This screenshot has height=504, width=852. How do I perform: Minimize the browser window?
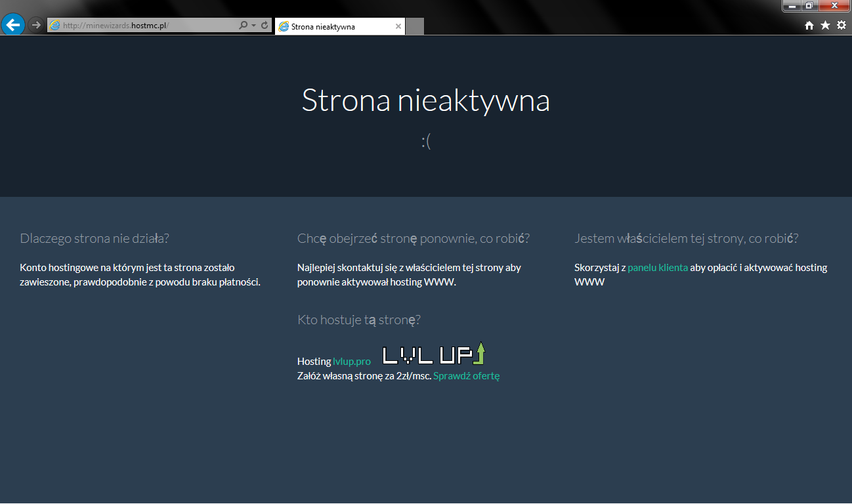coord(793,6)
